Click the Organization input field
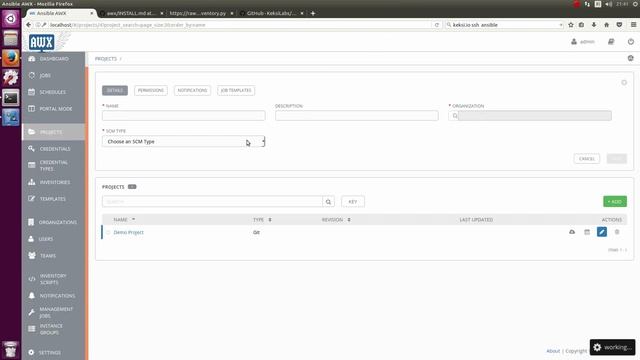Viewport: 640px width, 360px height. [535, 116]
